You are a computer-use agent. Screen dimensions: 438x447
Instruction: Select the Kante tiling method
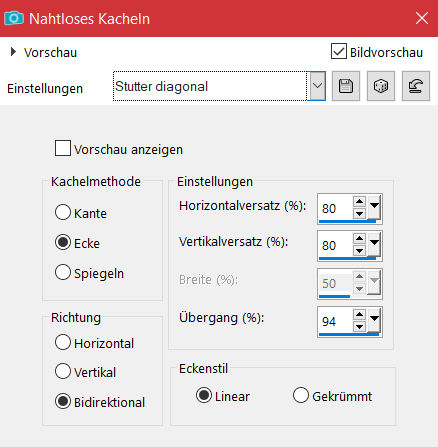(x=63, y=212)
